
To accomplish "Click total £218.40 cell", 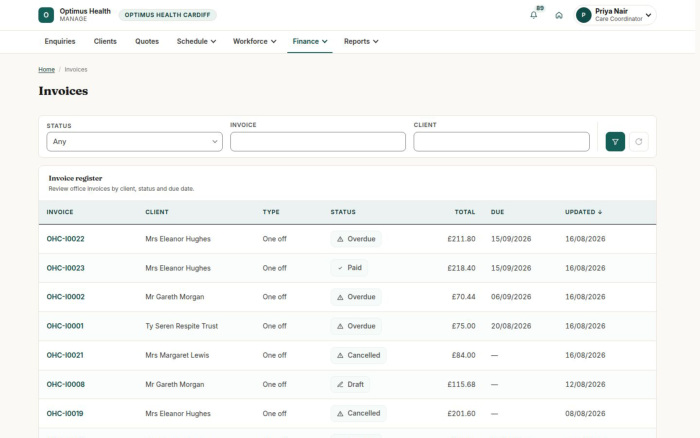I will (461, 268).
